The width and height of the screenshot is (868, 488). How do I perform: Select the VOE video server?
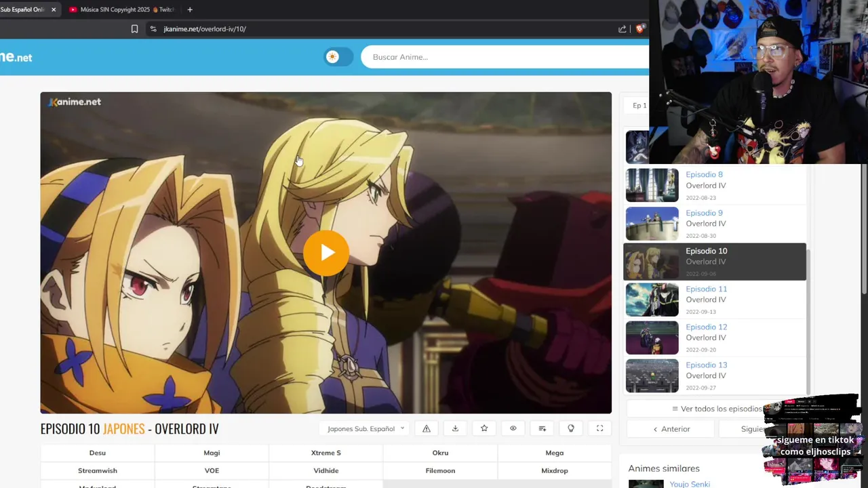pyautogui.click(x=212, y=470)
